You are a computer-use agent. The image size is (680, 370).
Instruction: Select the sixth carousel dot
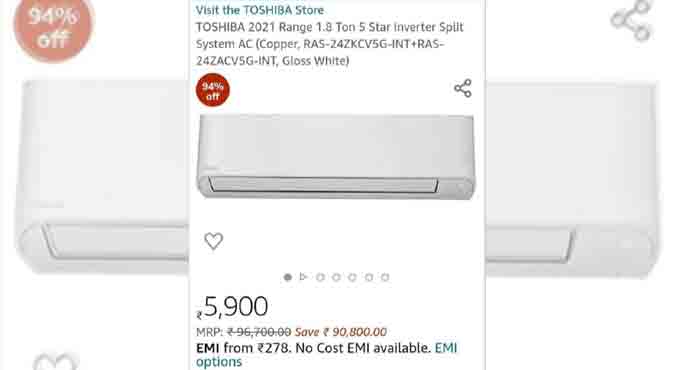(x=369, y=277)
